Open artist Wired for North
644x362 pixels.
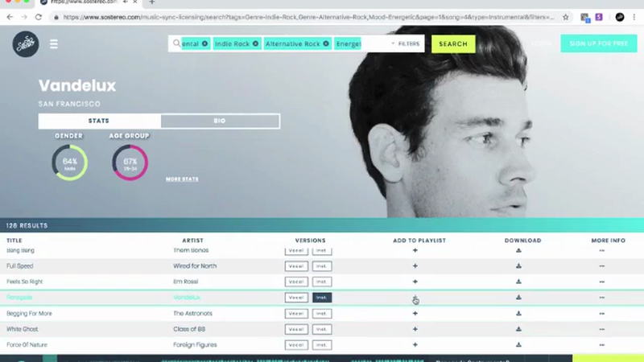[x=195, y=266]
